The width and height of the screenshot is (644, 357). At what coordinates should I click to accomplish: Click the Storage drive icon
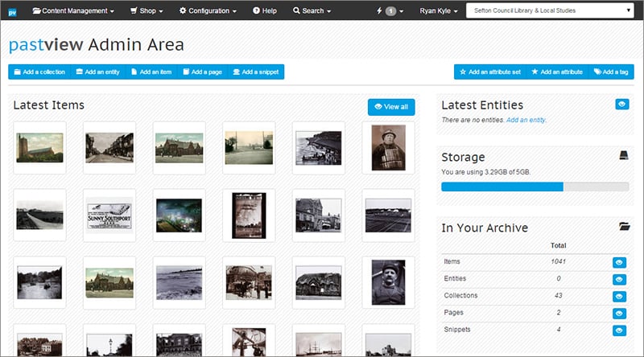(623, 155)
